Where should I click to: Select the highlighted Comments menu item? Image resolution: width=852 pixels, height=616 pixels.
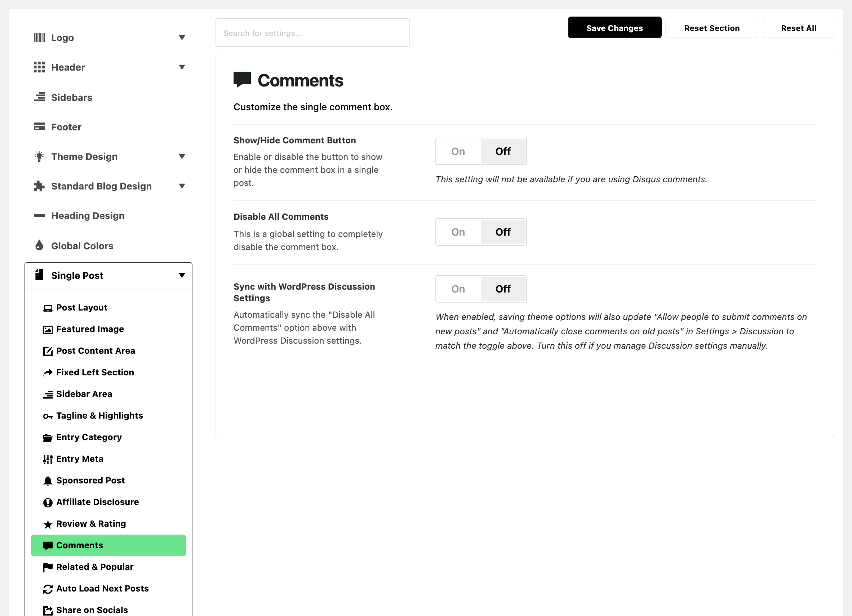pyautogui.click(x=108, y=545)
